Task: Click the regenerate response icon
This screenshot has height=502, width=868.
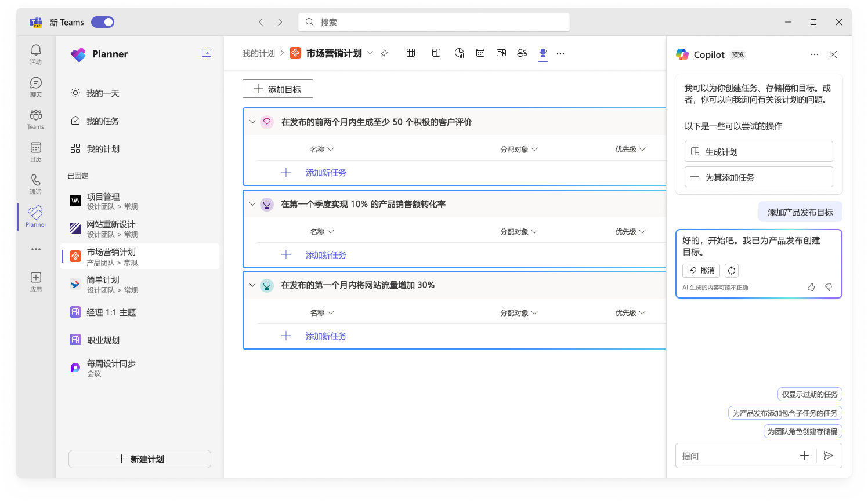Action: coord(732,271)
